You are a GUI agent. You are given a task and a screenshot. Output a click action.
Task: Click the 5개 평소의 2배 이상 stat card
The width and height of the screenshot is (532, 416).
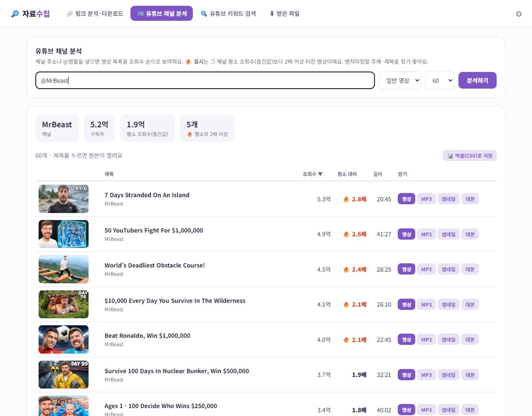pyautogui.click(x=207, y=128)
